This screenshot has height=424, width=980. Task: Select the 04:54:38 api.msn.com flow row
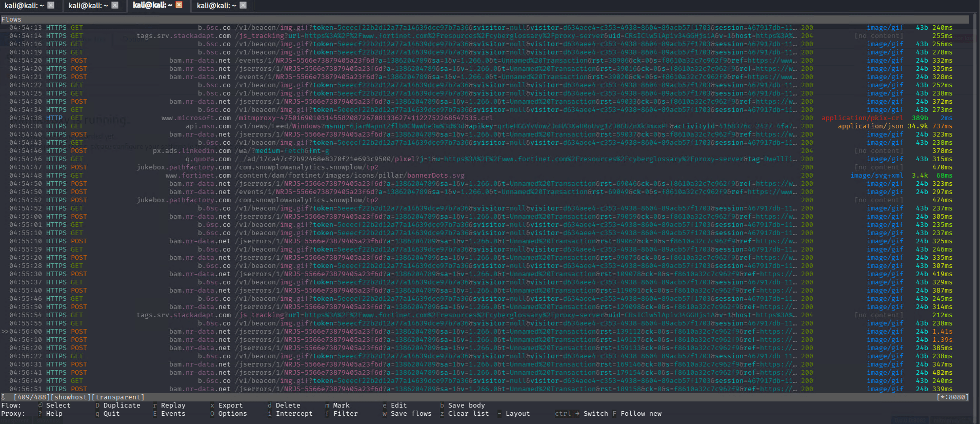(485, 126)
